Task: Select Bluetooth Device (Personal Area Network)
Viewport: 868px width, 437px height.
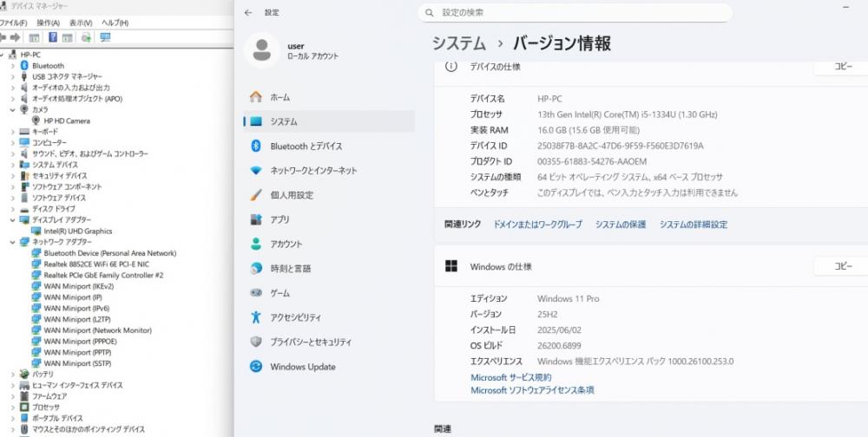Action: (110, 253)
